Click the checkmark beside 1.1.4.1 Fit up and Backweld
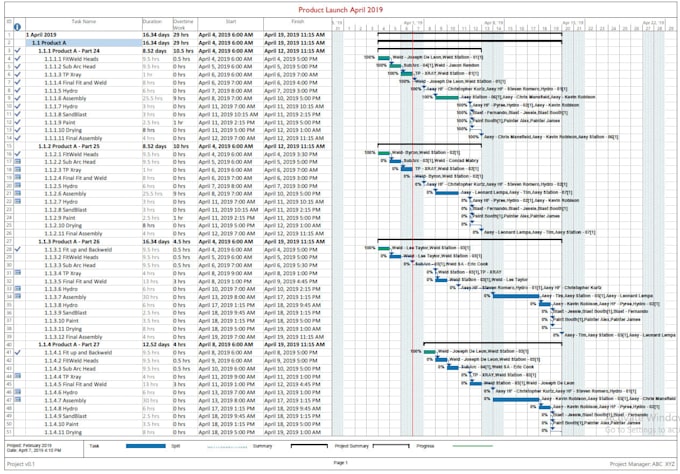Viewport: 680px width, 474px height. (19, 352)
